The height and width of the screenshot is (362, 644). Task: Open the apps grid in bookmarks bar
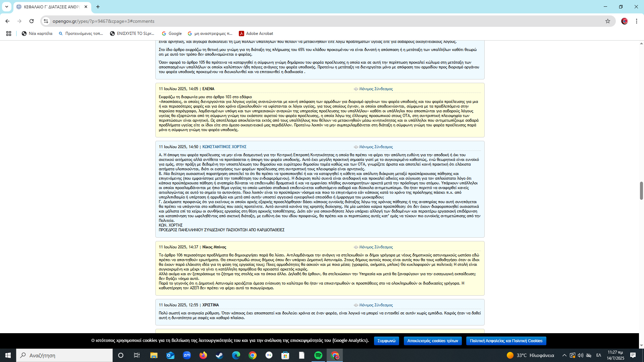[x=9, y=34]
